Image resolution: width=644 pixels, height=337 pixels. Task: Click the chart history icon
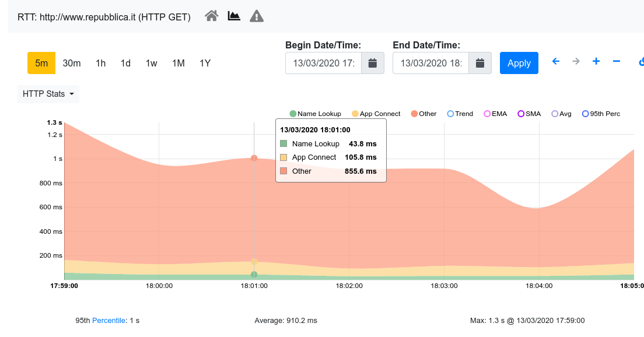(x=233, y=16)
